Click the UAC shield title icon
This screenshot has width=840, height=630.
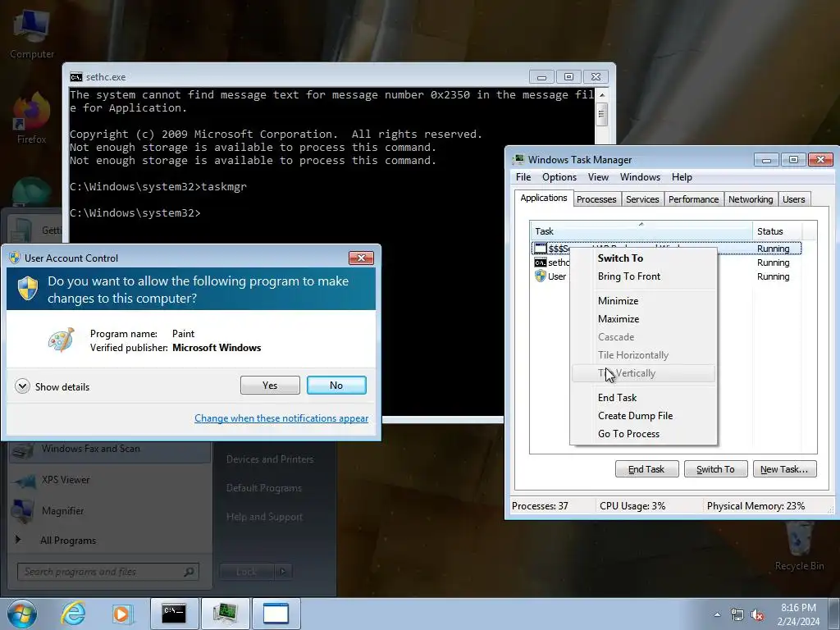point(15,258)
